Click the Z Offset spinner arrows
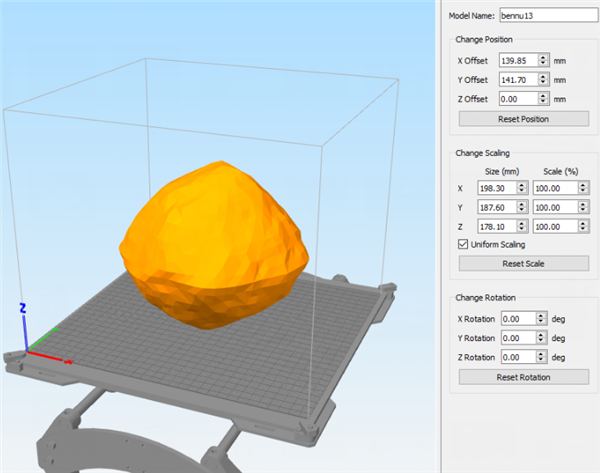600x473 pixels. point(543,99)
